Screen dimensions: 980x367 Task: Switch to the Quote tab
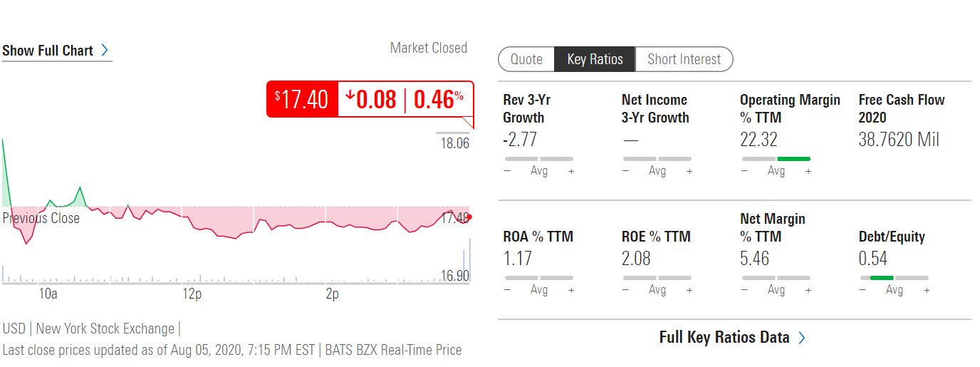(x=526, y=59)
